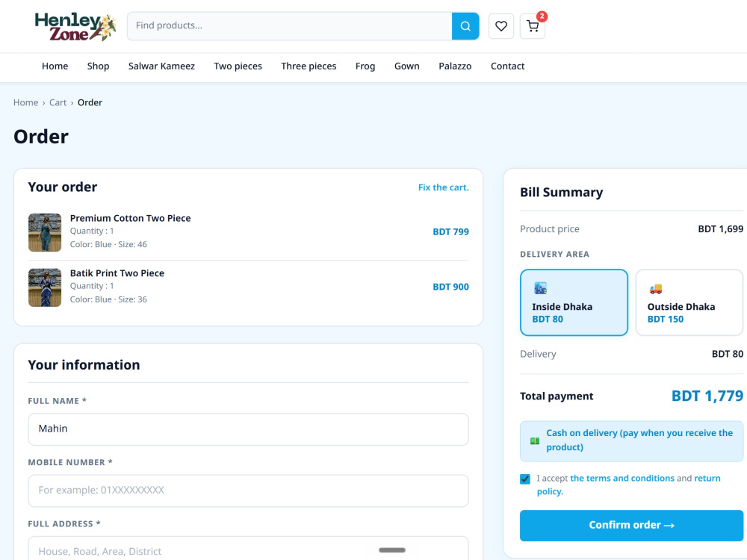Click the Color: Blue · Size: 36 text

point(108,299)
